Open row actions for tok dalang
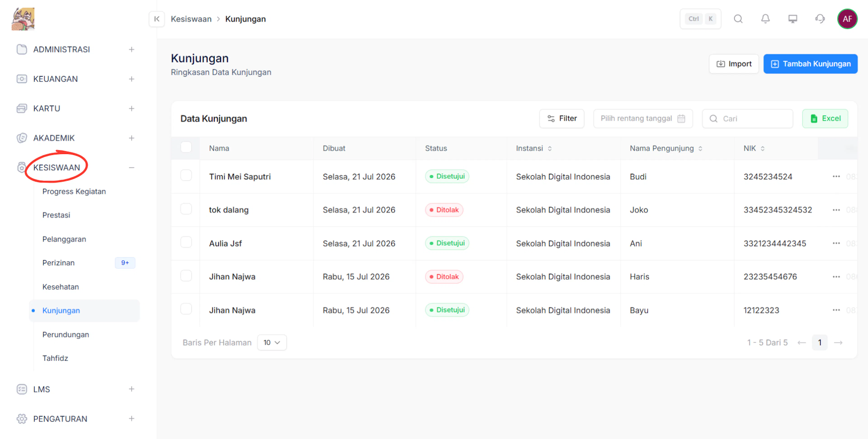This screenshot has height=439, width=868. click(836, 210)
